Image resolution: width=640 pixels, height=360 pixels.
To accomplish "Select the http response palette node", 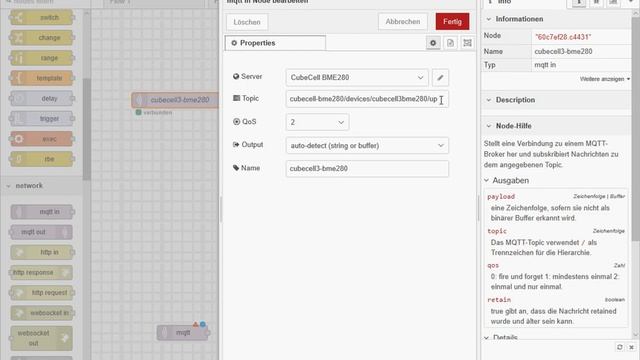I will [x=42, y=272].
